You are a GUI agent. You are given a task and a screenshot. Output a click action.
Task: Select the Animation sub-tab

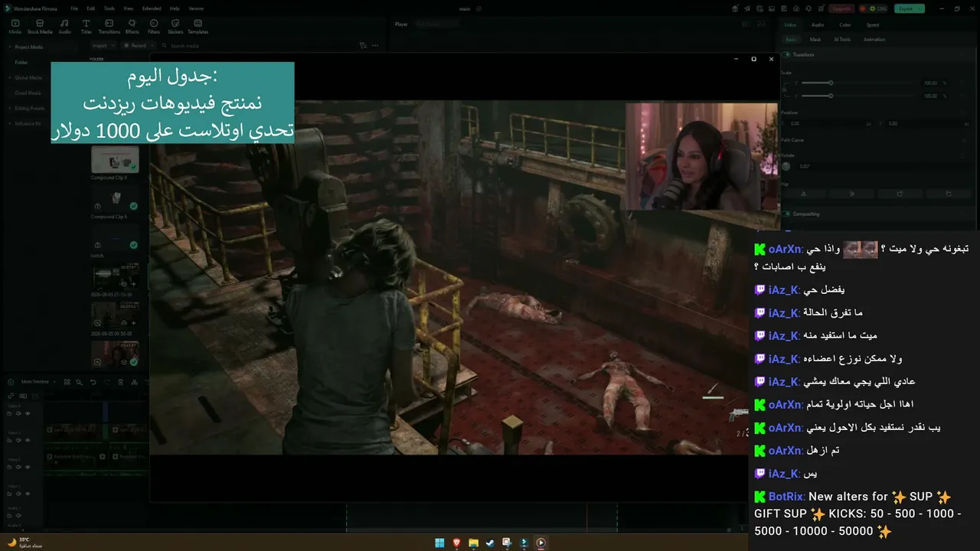click(x=874, y=39)
